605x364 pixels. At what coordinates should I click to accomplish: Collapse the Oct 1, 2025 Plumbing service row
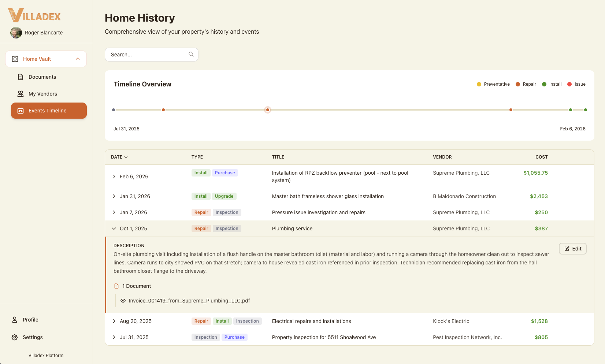pyautogui.click(x=114, y=229)
